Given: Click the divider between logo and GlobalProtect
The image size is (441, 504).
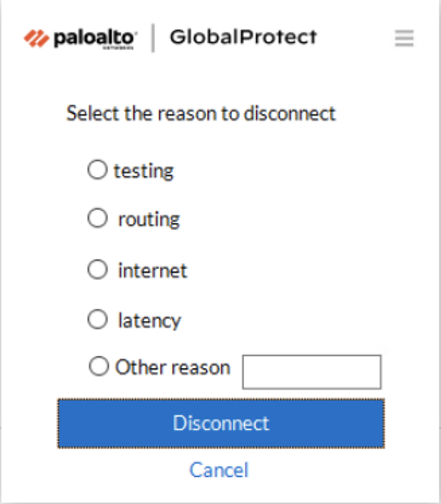Looking at the screenshot, I should [x=154, y=38].
